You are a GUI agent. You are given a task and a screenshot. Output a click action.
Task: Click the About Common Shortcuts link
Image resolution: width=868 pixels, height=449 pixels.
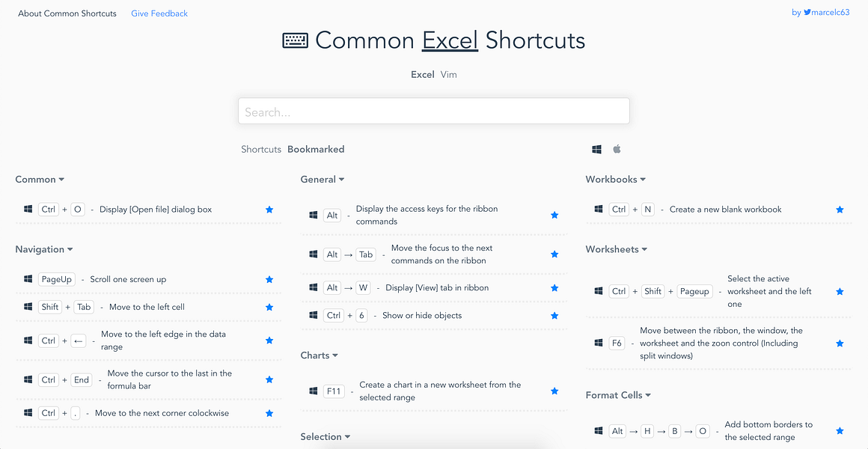point(67,13)
